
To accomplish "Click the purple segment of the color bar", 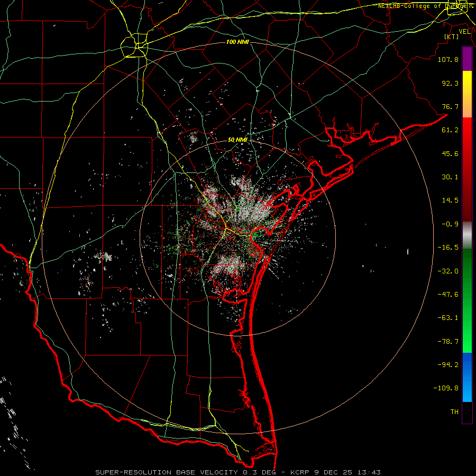I will [x=467, y=59].
